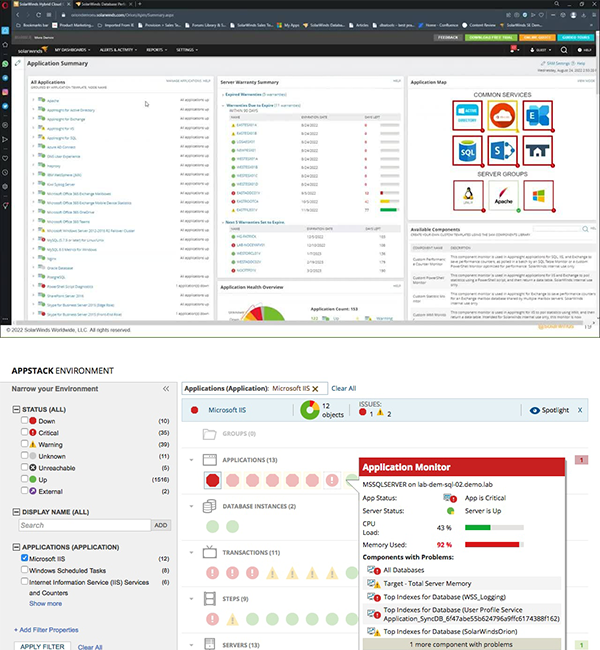Screen dimensions: 600x650
Task: Check the Unknown status filter
Action: (24, 455)
